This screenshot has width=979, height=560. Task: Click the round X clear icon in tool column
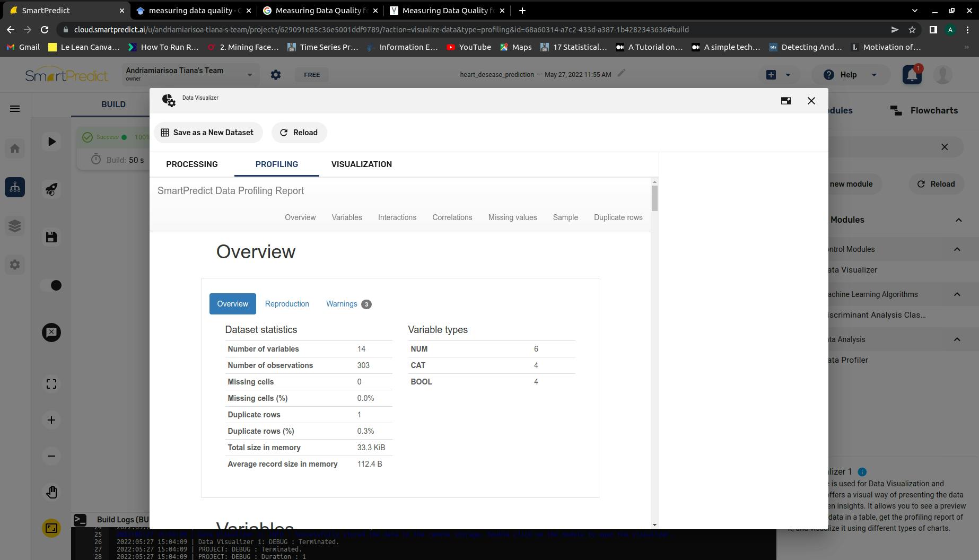click(x=51, y=332)
